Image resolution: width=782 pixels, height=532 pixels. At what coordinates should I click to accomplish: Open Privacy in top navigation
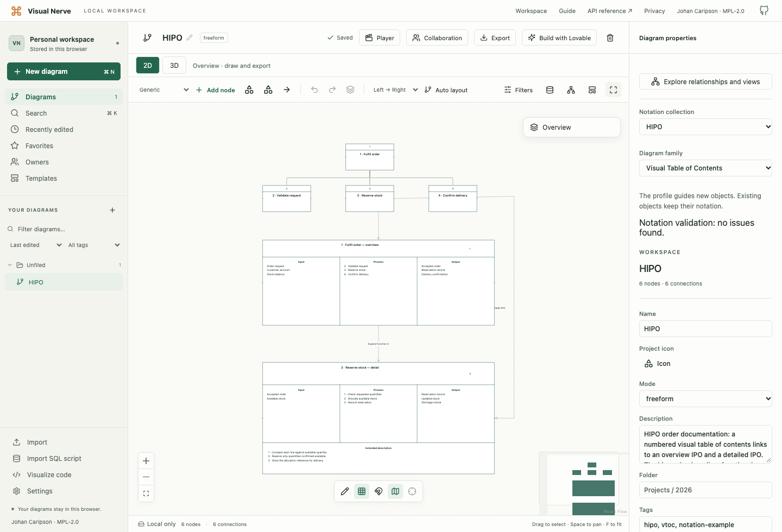(654, 11)
